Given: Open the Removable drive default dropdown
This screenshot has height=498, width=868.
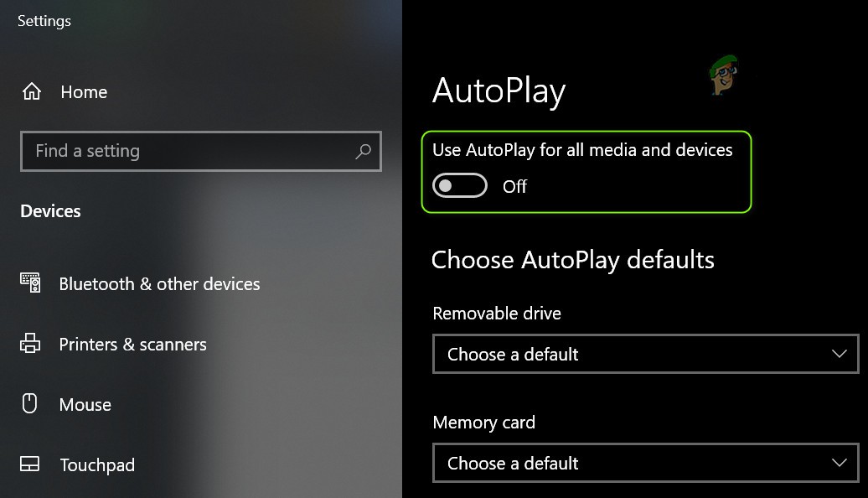Looking at the screenshot, I should 645,354.
